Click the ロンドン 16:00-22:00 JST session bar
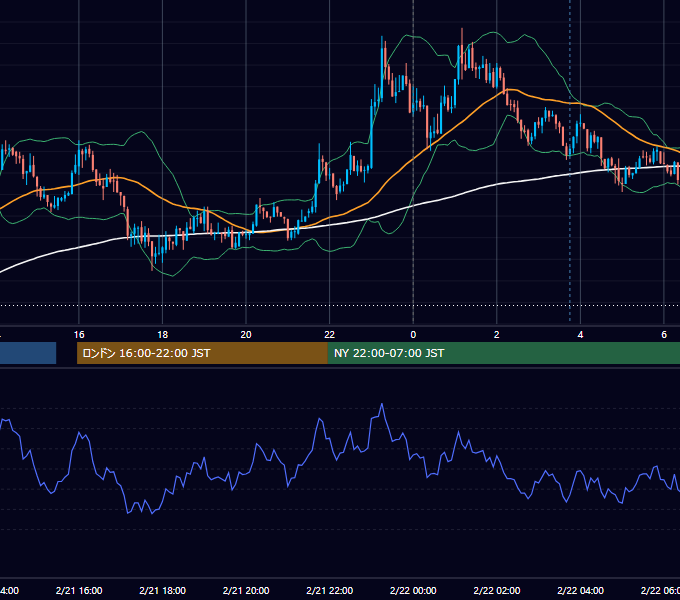The width and height of the screenshot is (680, 600). click(202, 353)
